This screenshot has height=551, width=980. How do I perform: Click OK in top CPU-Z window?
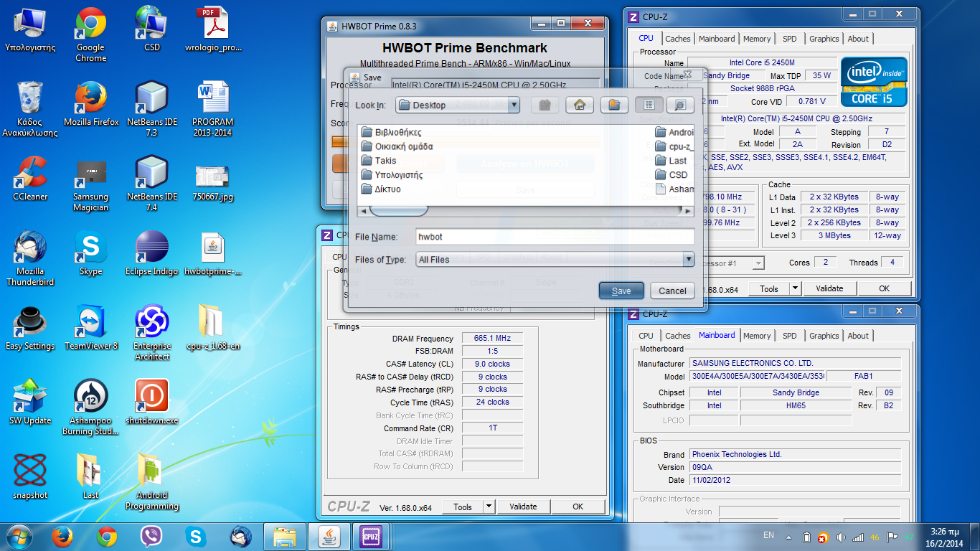coord(884,288)
